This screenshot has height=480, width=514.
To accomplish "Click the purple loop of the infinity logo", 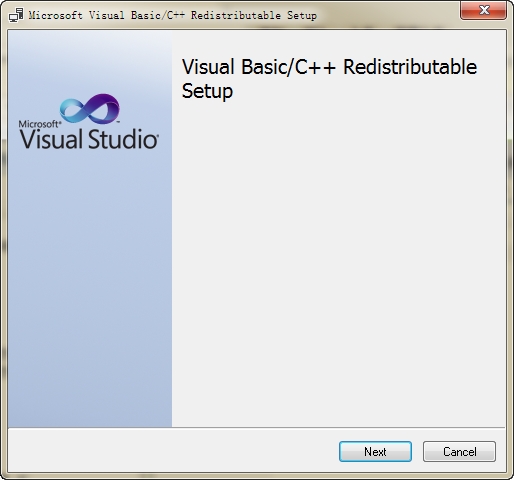I will coord(102,107).
